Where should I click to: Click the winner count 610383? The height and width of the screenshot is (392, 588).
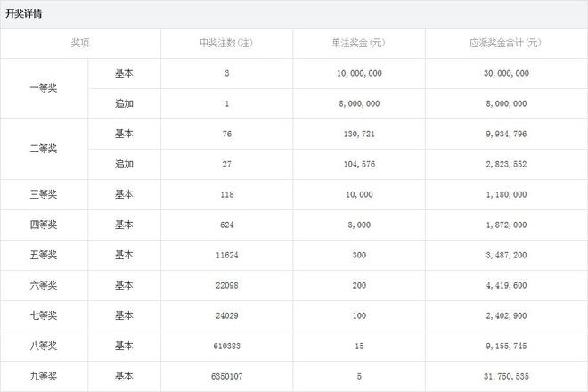pos(227,347)
